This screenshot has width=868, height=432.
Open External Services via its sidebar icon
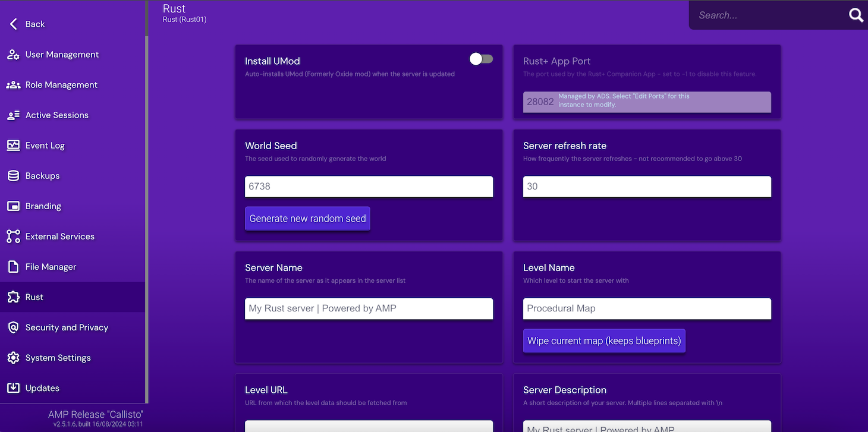(x=13, y=236)
